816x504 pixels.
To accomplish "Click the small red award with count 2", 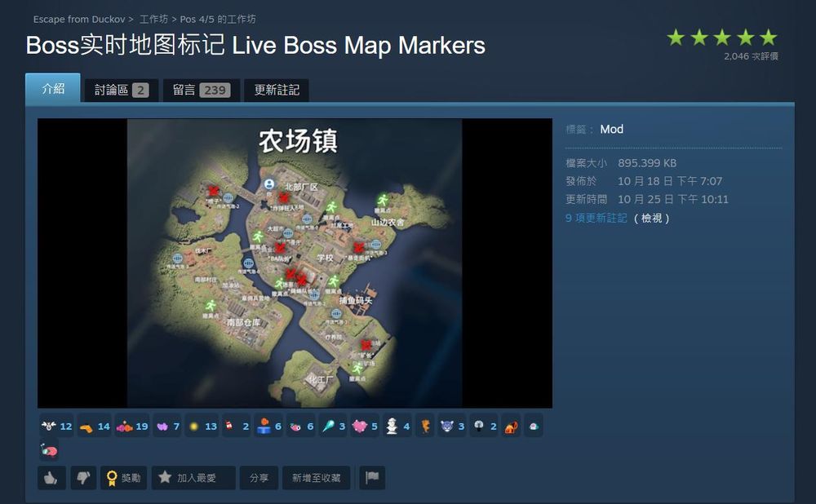I will point(237,427).
